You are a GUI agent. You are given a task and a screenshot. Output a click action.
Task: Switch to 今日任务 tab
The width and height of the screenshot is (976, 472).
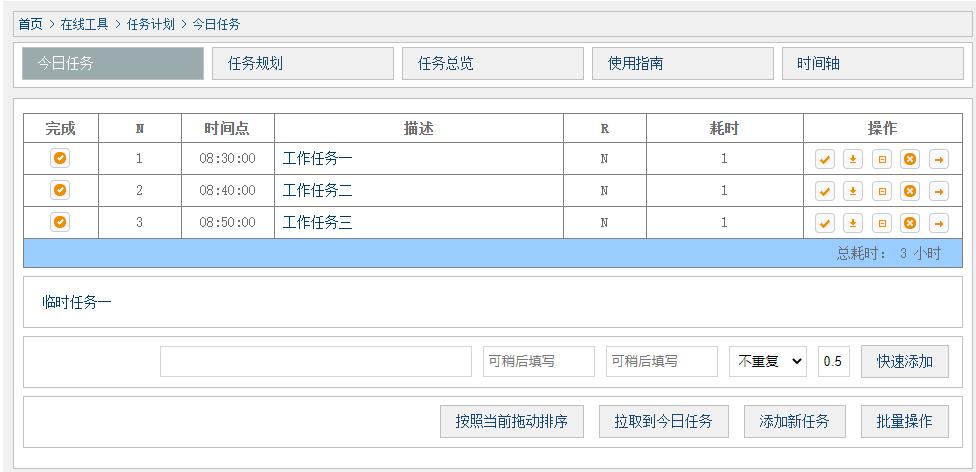[x=113, y=64]
